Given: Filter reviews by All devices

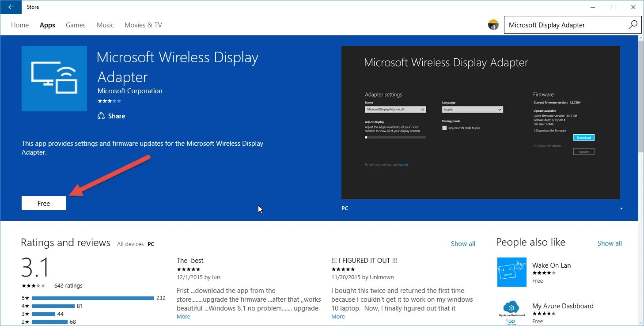Looking at the screenshot, I should point(130,244).
